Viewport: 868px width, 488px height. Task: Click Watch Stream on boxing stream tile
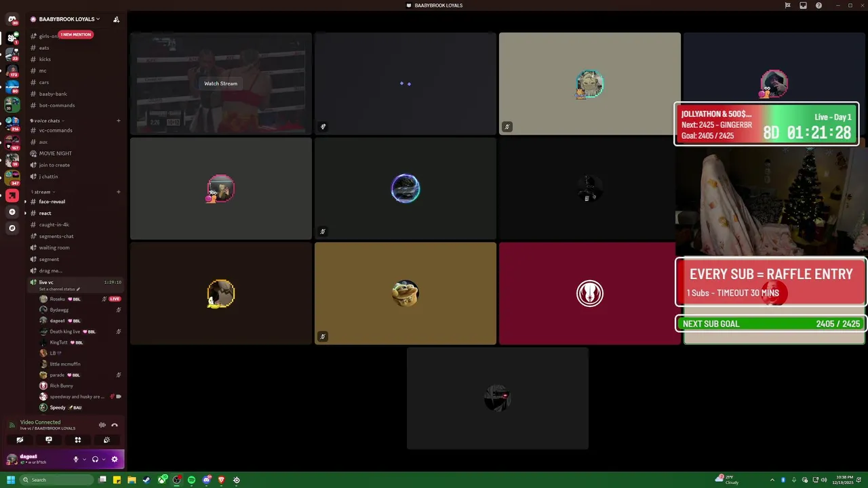pos(221,83)
